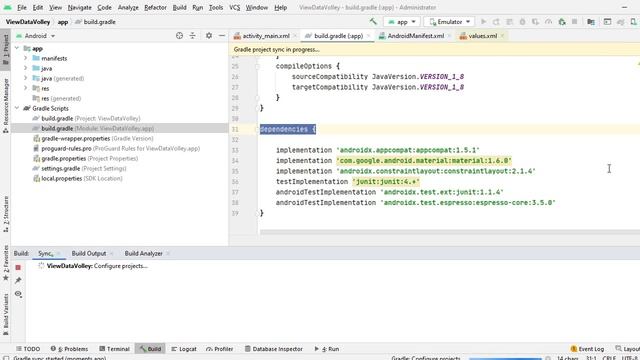Click the Debug app bug icon
Viewport: 640px width, 360px height.
pyautogui.click(x=522, y=22)
